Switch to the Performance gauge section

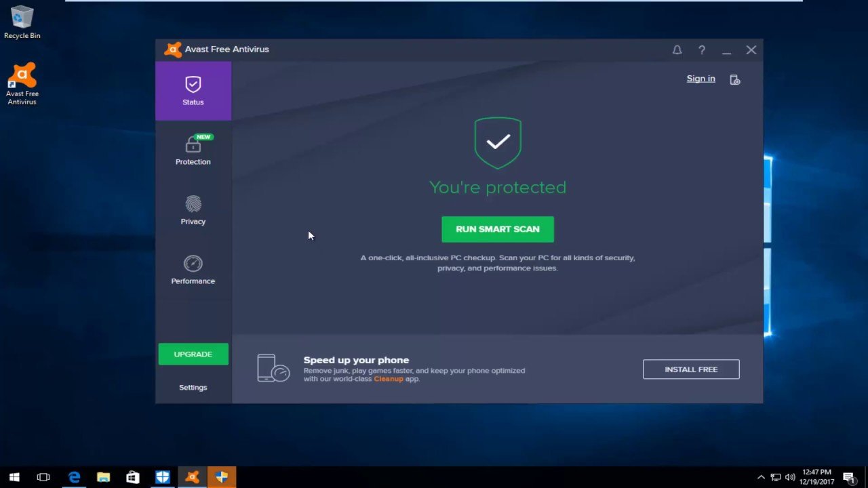click(x=193, y=270)
